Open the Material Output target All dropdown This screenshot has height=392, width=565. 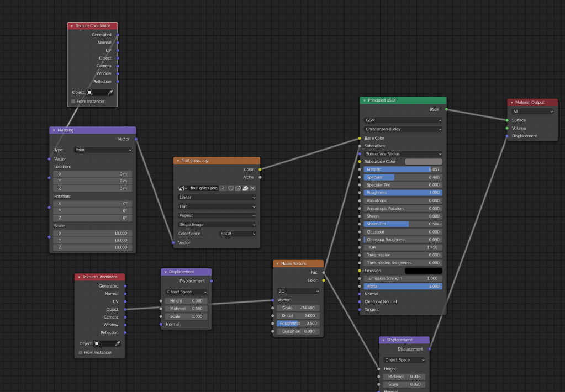click(x=532, y=111)
